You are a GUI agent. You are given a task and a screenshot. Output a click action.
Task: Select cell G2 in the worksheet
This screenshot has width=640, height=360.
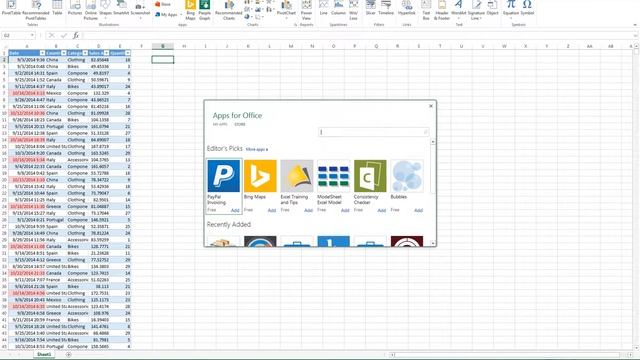click(x=163, y=60)
